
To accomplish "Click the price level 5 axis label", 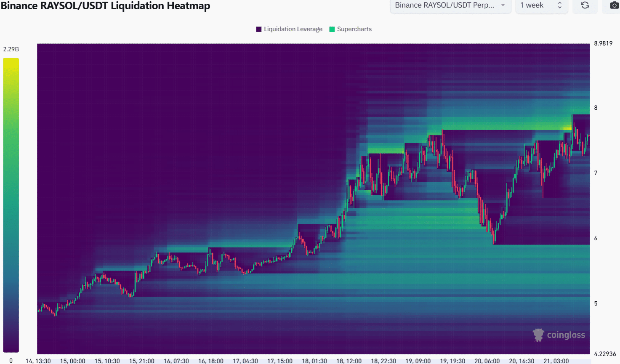I will click(596, 303).
